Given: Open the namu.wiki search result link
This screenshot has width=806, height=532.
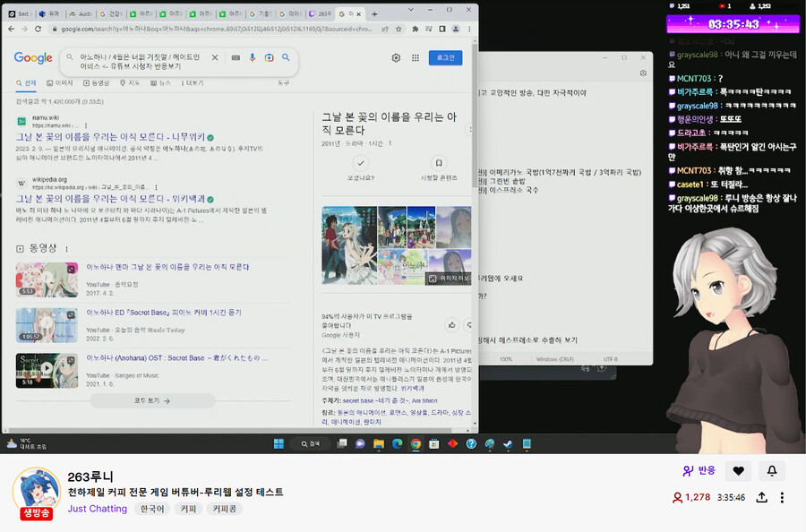Looking at the screenshot, I should (x=109, y=138).
